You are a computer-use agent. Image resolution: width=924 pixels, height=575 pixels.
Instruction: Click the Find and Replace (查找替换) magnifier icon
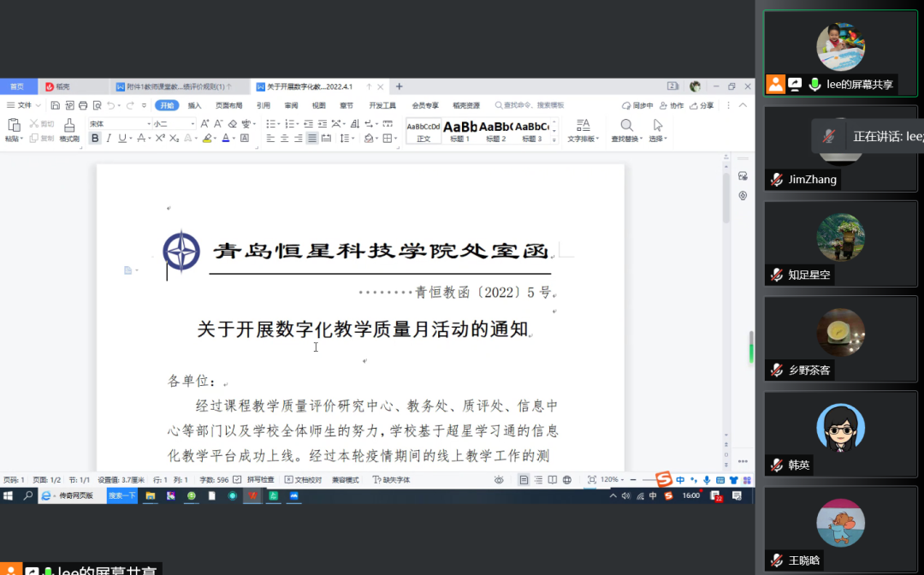click(x=626, y=126)
